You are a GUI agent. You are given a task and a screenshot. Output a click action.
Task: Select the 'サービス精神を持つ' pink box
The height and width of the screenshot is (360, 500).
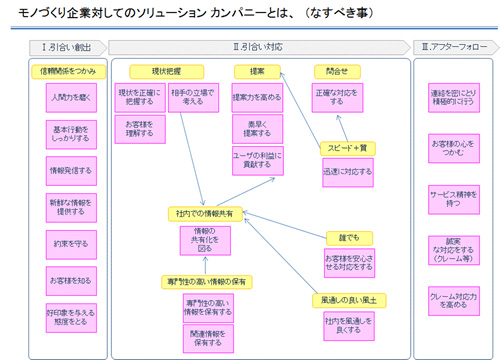(x=454, y=200)
